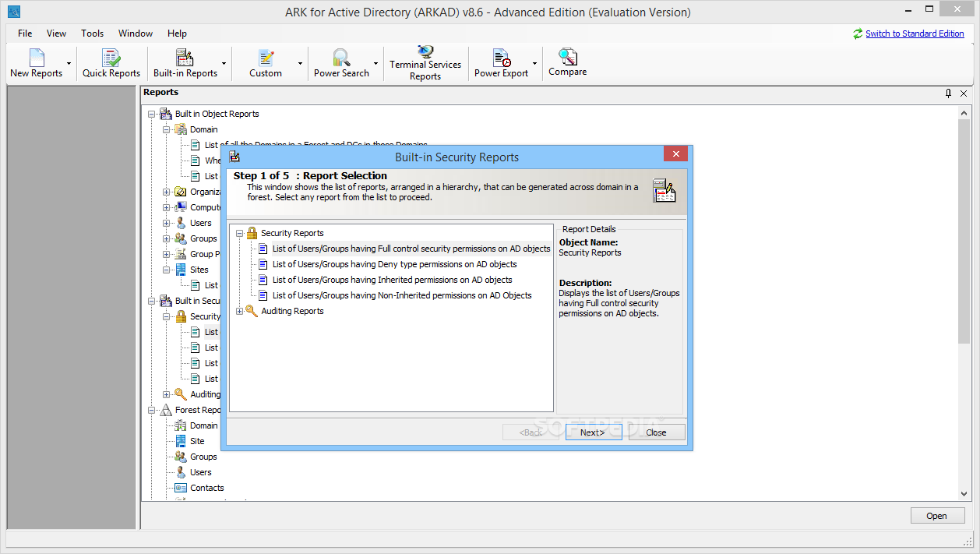980x554 pixels.
Task: Expand the Auditing Reports node in dialog
Action: click(240, 311)
